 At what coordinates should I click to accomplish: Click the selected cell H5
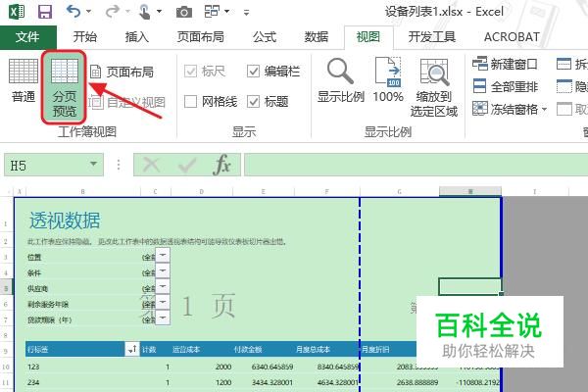click(469, 286)
